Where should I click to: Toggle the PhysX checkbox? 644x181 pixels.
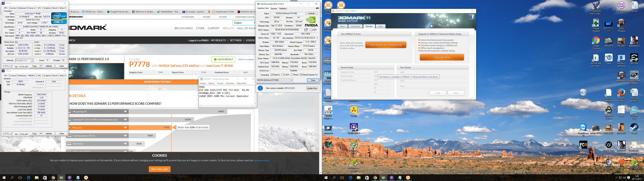pyautogui.click(x=292, y=75)
